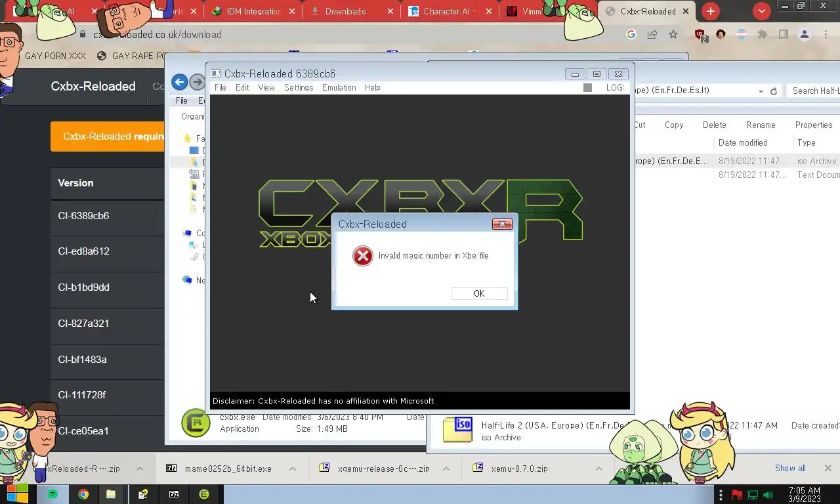Switch to the IDM Integration tab
Image resolution: width=840 pixels, height=504 pixels.
point(253,11)
